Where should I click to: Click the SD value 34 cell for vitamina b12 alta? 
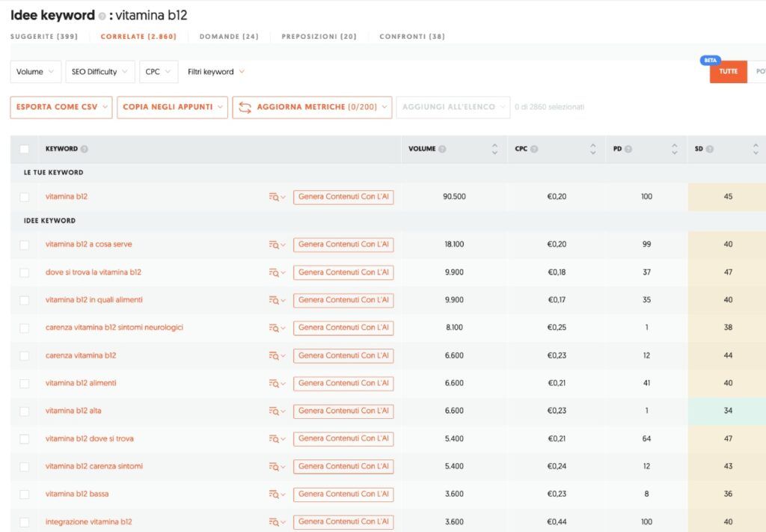[x=727, y=411]
